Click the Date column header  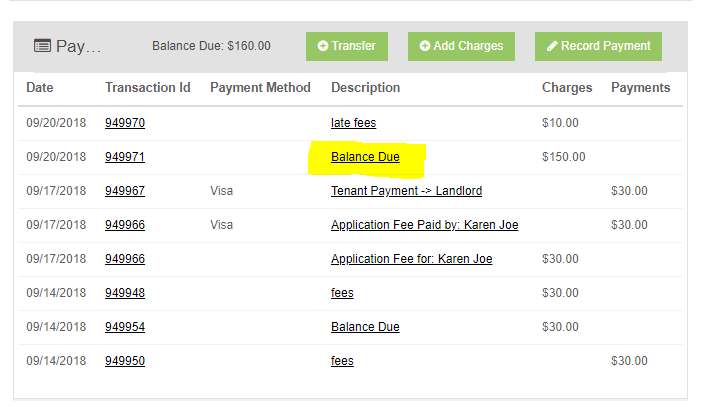tap(40, 87)
